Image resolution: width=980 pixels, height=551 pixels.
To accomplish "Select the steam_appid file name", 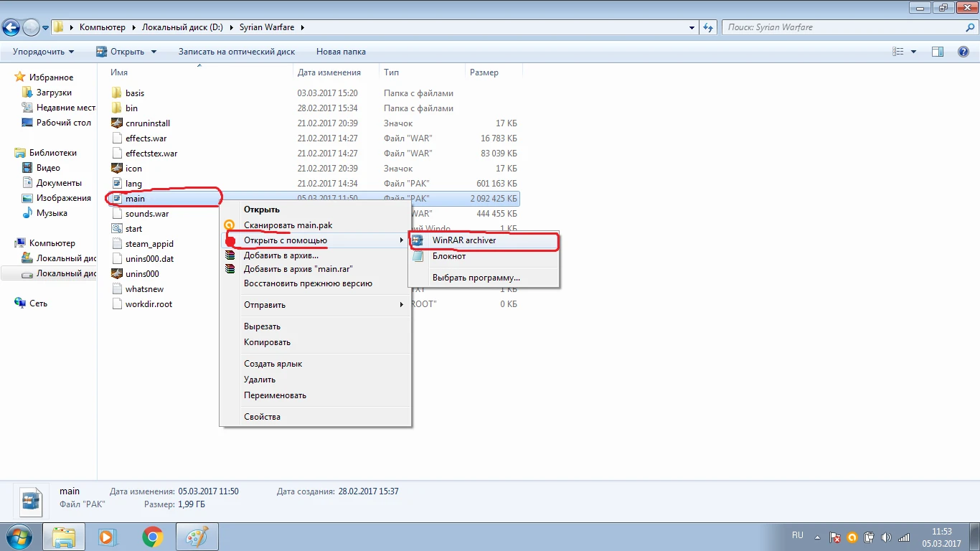I will 149,244.
